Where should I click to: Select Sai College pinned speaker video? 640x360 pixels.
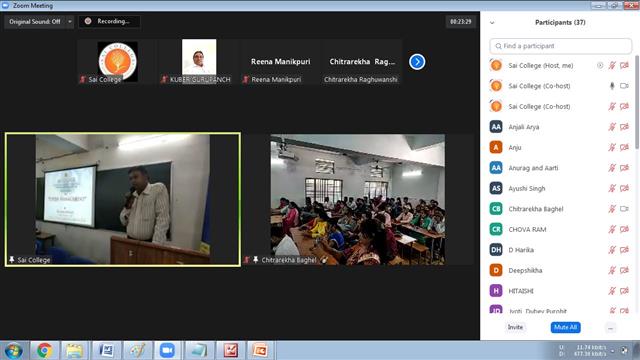click(122, 200)
